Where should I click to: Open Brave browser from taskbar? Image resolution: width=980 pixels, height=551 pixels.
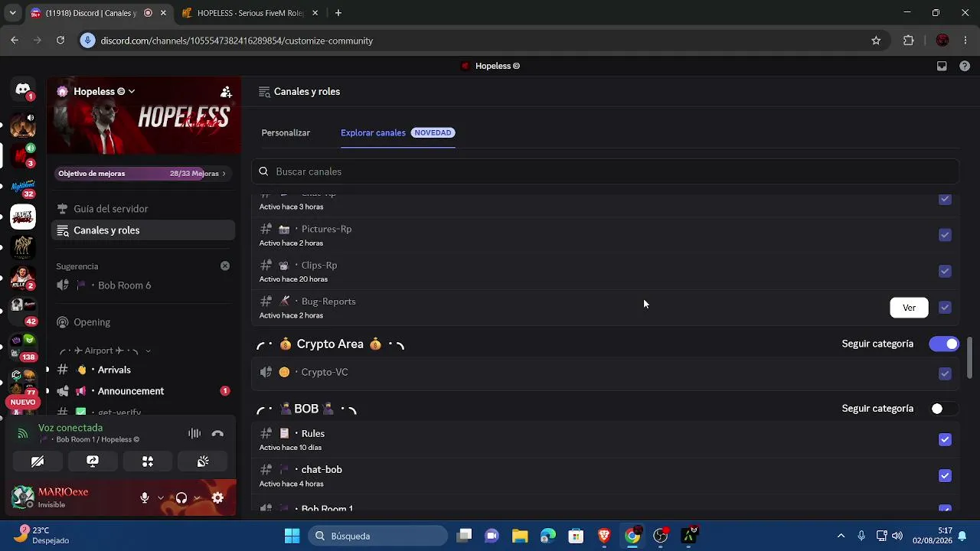tap(604, 536)
